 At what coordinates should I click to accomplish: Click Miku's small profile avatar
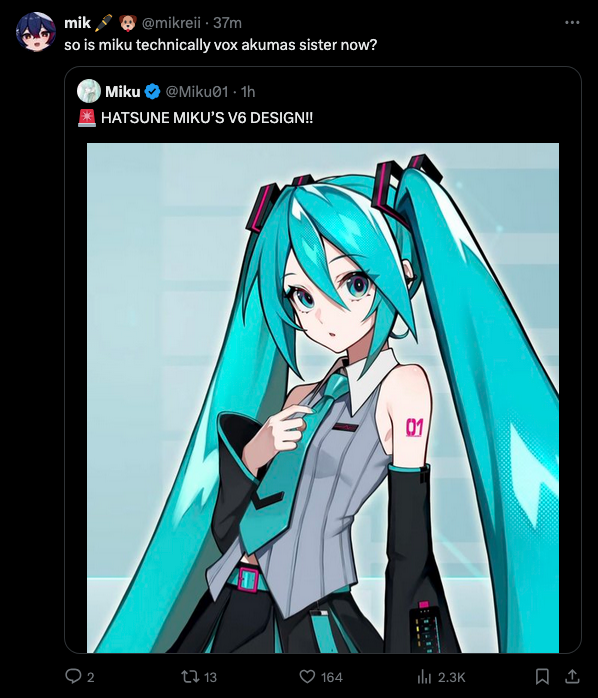point(89,91)
